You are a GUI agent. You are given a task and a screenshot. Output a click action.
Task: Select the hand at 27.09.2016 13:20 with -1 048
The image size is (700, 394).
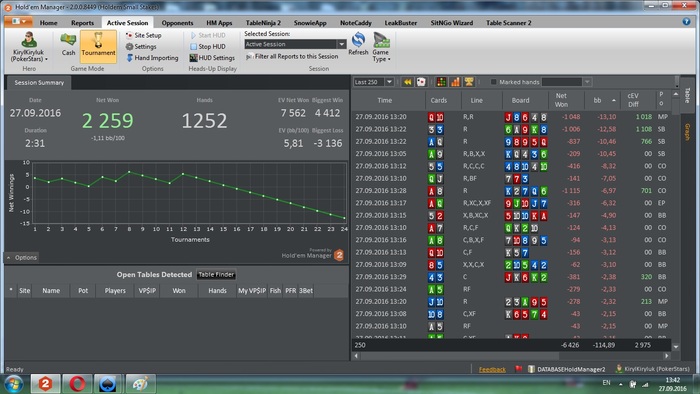click(511, 117)
